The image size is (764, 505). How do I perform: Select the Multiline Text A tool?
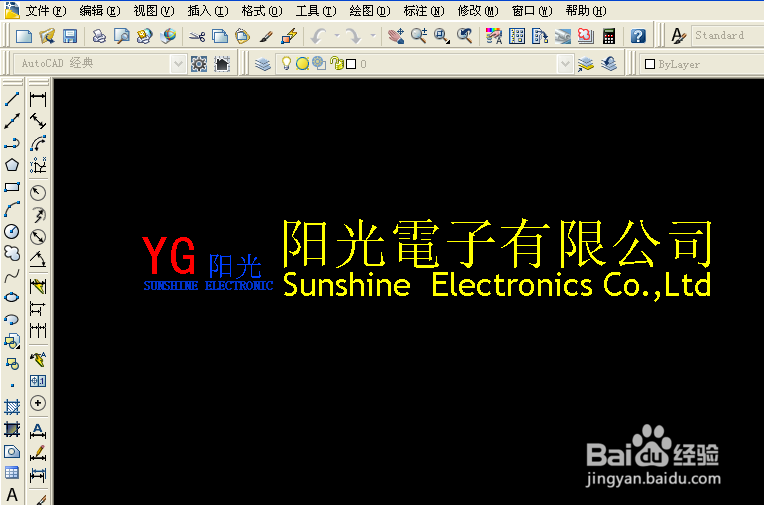tap(12, 495)
